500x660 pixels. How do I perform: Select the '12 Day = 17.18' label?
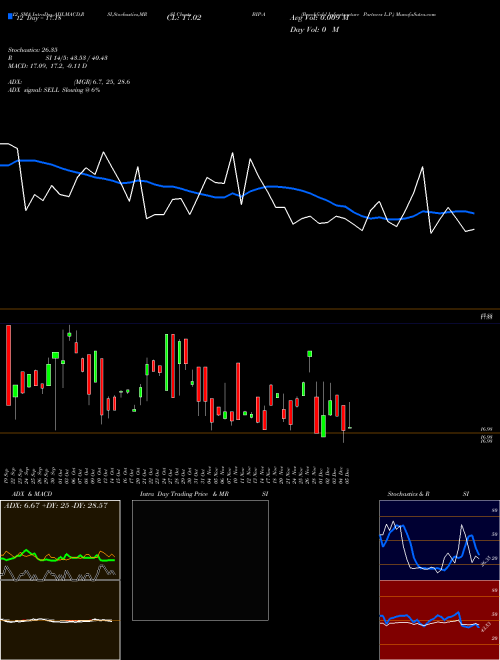click(39, 19)
